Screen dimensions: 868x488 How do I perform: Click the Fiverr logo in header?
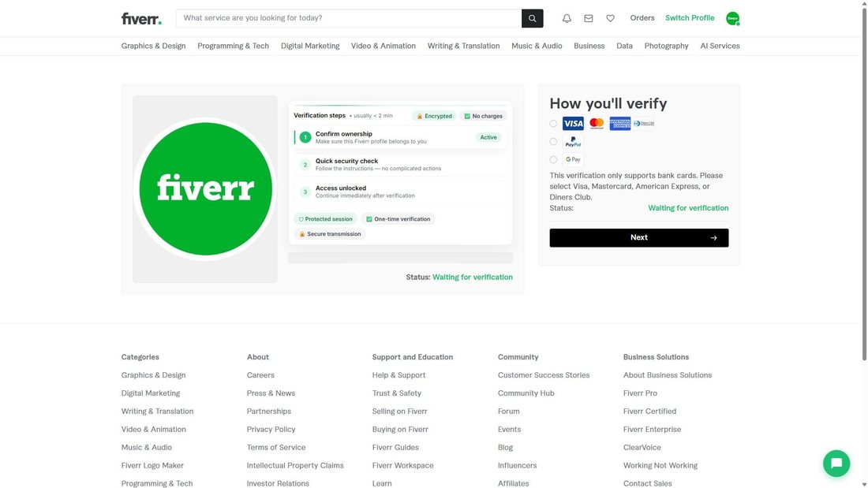tap(141, 19)
